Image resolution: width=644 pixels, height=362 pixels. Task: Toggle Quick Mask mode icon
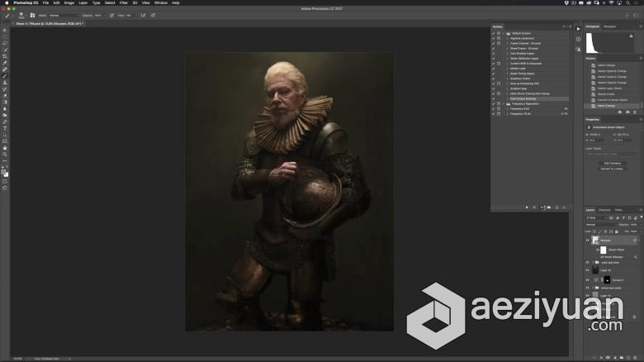pyautogui.click(x=4, y=181)
